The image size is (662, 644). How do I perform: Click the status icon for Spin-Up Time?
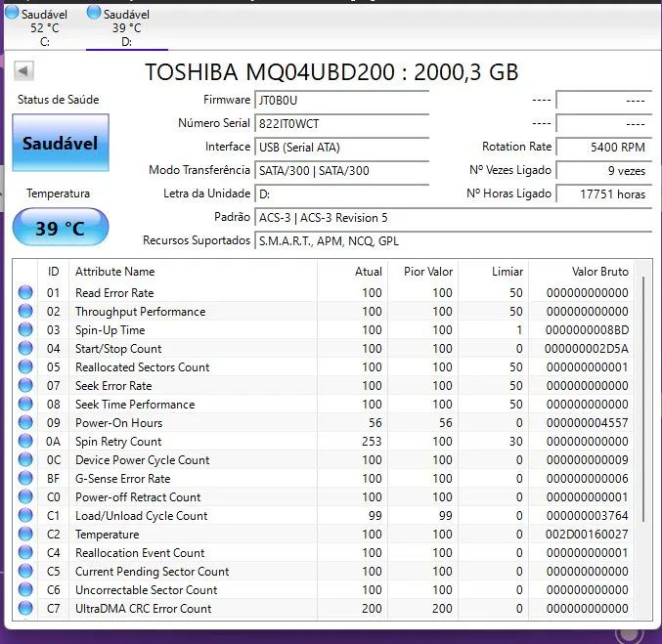[x=25, y=329]
